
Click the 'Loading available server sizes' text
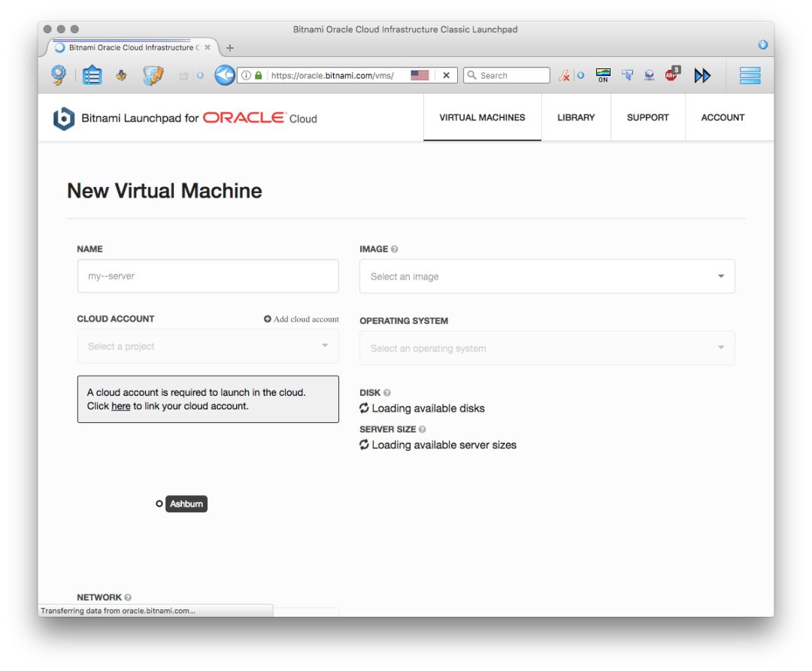[444, 445]
